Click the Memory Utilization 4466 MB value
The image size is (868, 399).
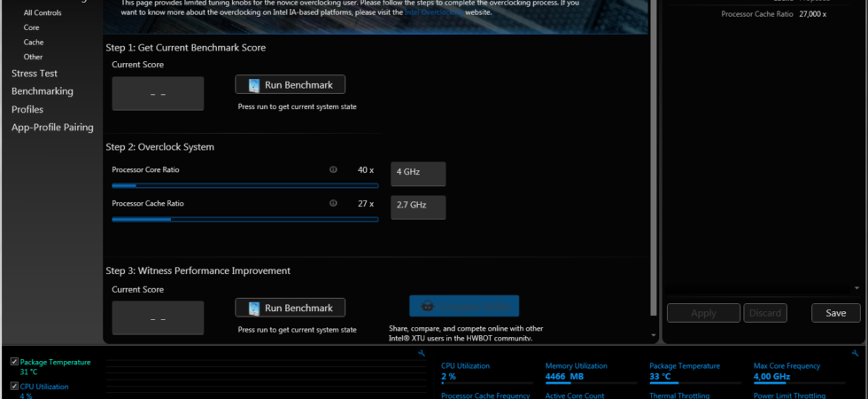click(565, 377)
